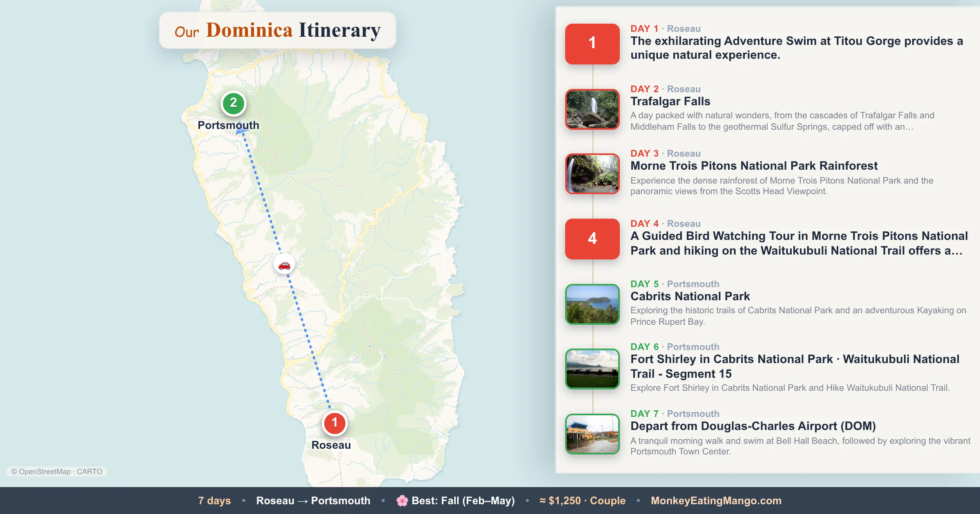Click the DAY 5 · Portsmouth label

pyautogui.click(x=675, y=284)
